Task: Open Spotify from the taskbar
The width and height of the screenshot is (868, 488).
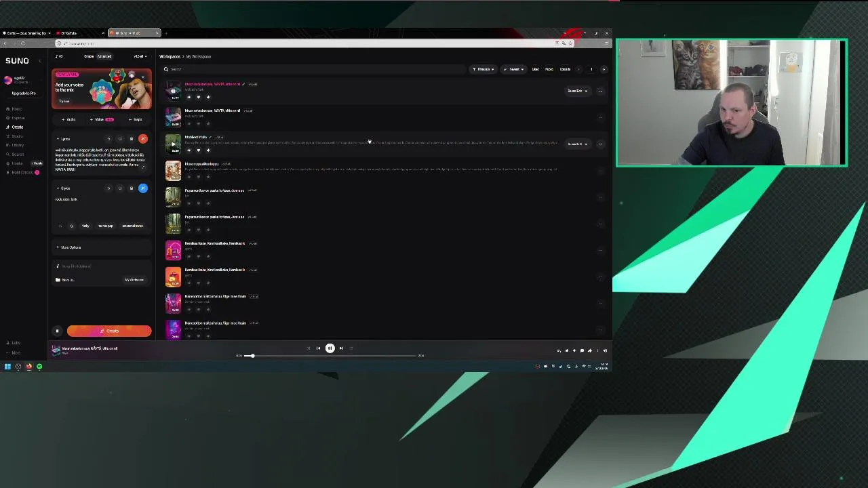Action: [x=39, y=367]
